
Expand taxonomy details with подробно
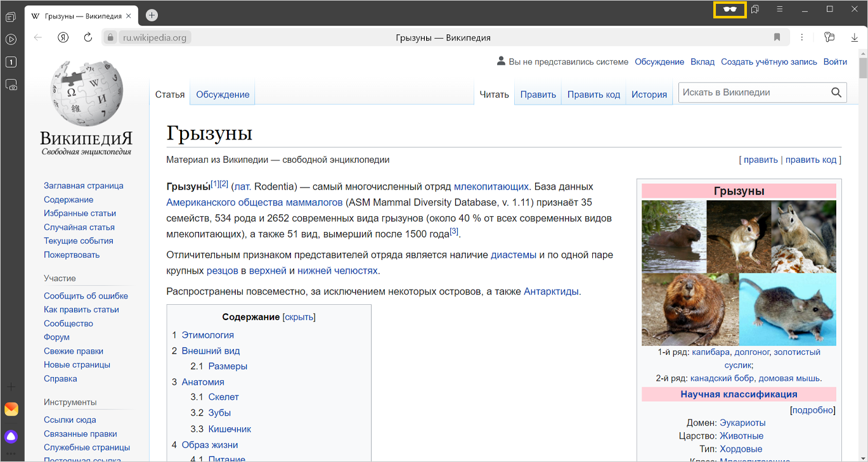click(813, 410)
